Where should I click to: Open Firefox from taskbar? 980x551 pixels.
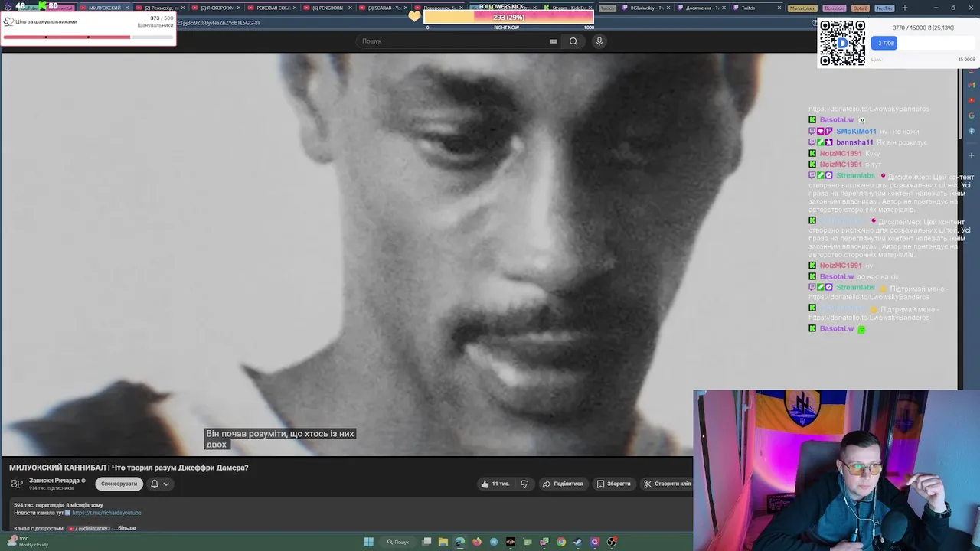(x=477, y=542)
